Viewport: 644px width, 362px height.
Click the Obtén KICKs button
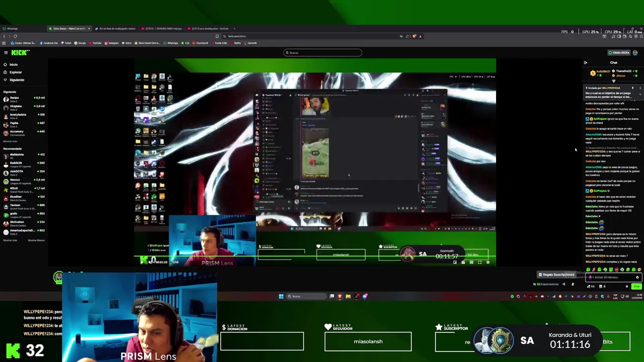(x=619, y=52)
